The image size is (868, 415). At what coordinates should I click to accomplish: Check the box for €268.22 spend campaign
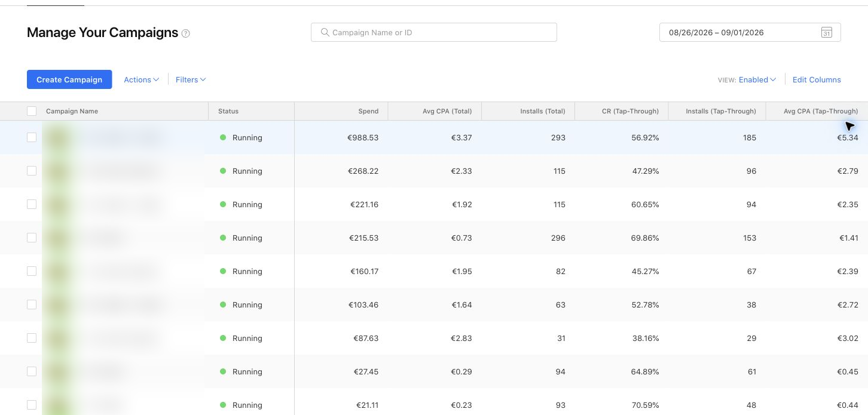click(32, 171)
